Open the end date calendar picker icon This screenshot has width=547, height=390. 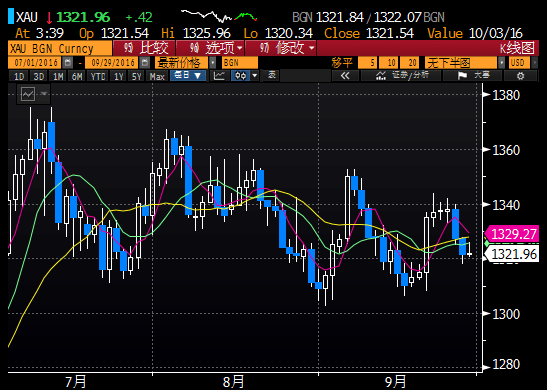(144, 63)
